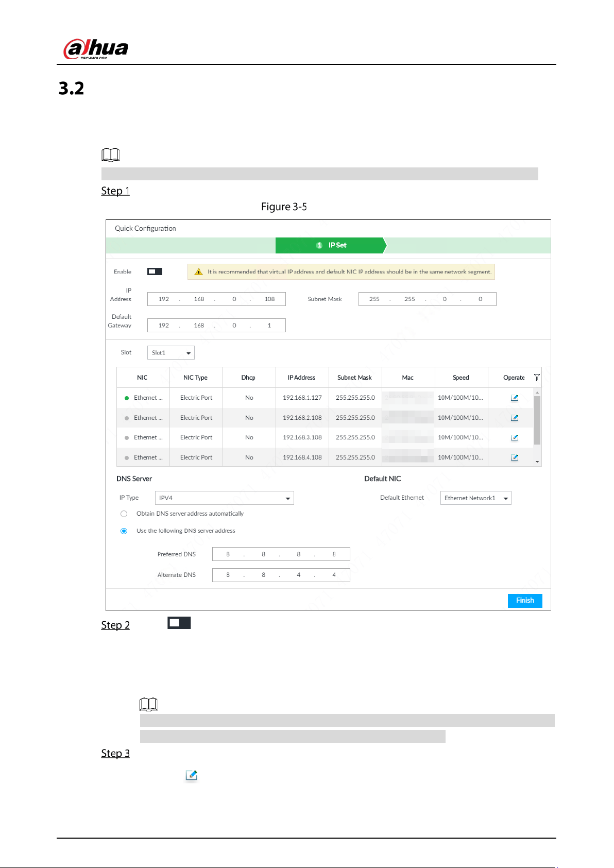Edit the 192.168.1.127 Ethernet row
This screenshot has height=868, width=614.
514,398
